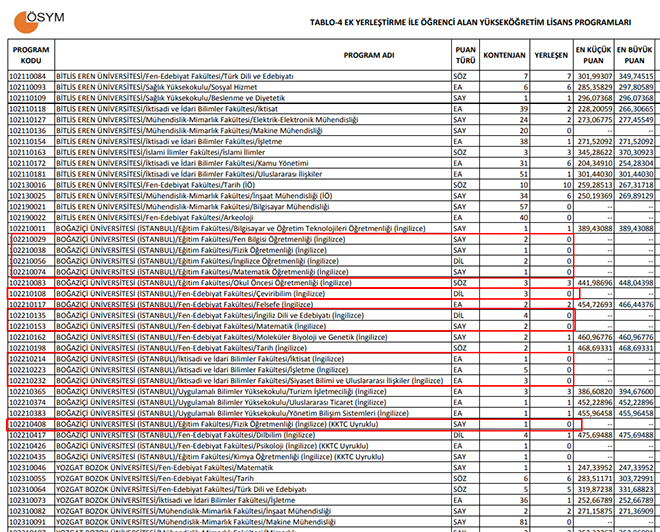Click program code 102210117 Felsefe row
Image resolution: width=660 pixels, height=532 pixels.
(x=27, y=304)
